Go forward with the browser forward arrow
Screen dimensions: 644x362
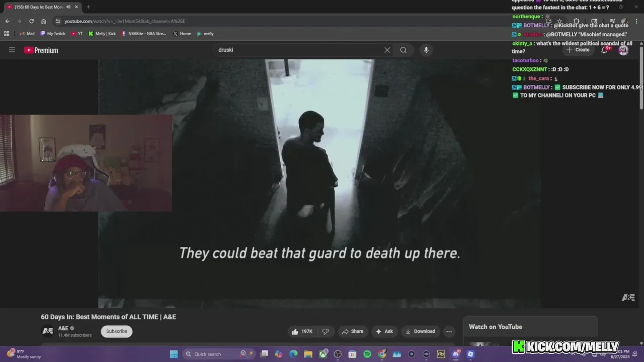(19, 21)
